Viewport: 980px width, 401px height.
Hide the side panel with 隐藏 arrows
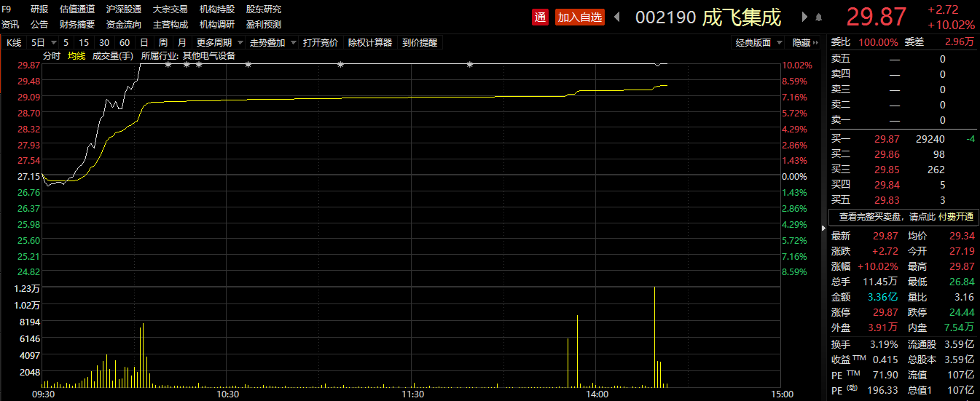[806, 42]
